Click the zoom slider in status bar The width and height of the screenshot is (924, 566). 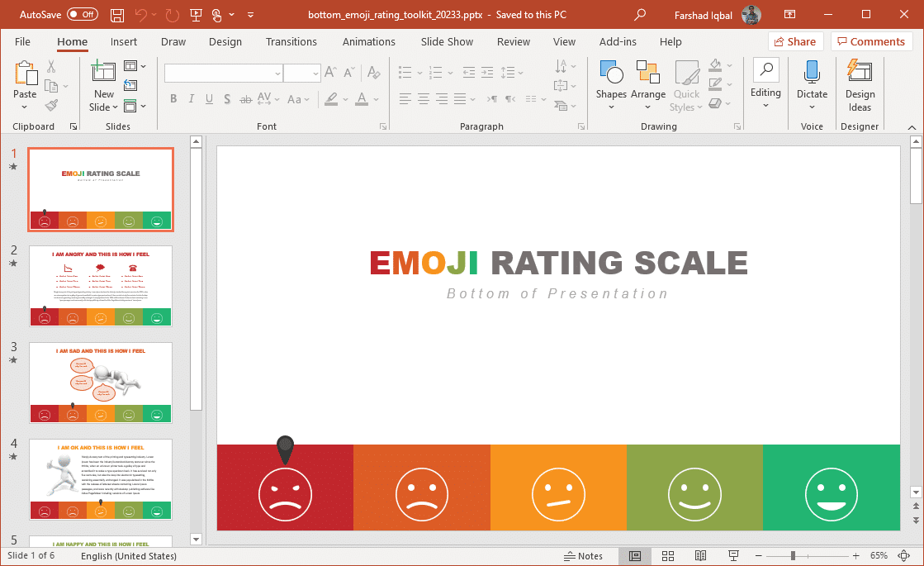point(793,556)
